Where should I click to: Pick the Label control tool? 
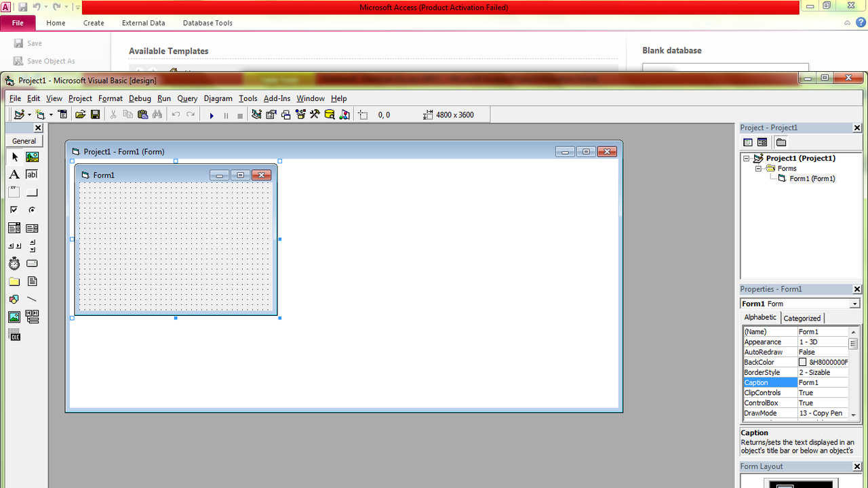(14, 175)
